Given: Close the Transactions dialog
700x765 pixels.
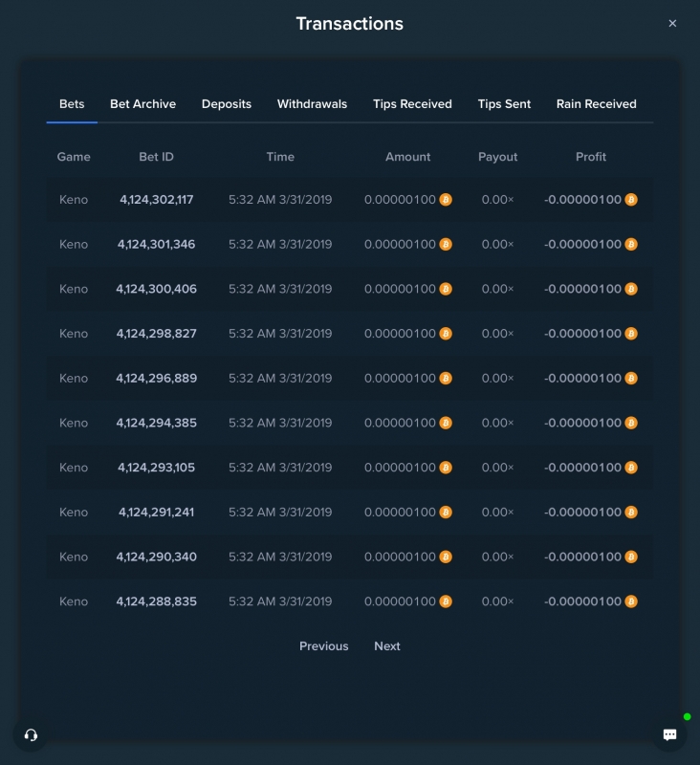Looking at the screenshot, I should tap(672, 23).
